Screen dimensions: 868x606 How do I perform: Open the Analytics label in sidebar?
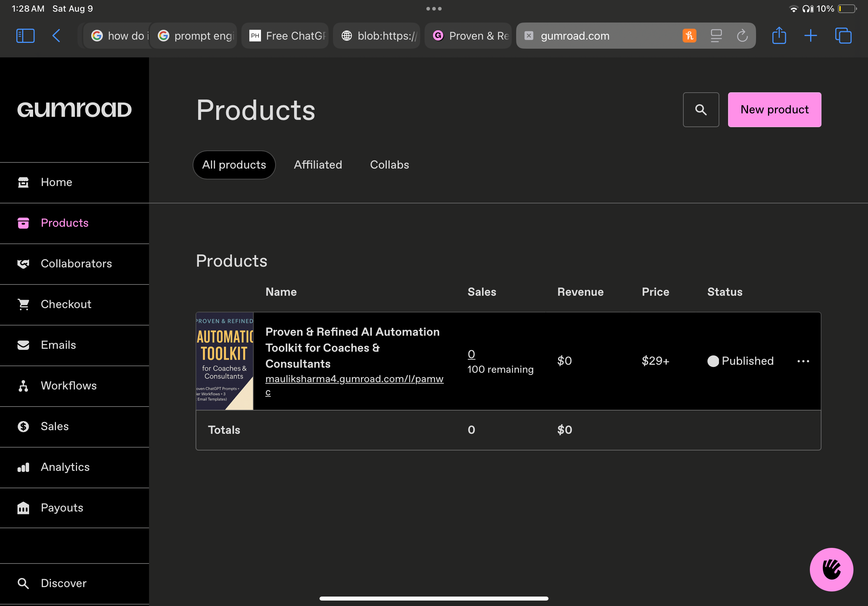pyautogui.click(x=65, y=467)
